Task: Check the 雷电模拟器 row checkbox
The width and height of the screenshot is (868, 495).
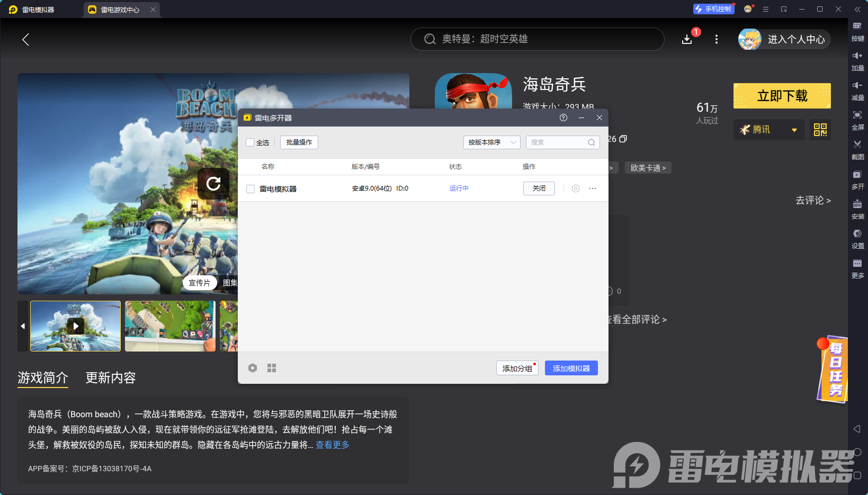Action: coord(250,189)
